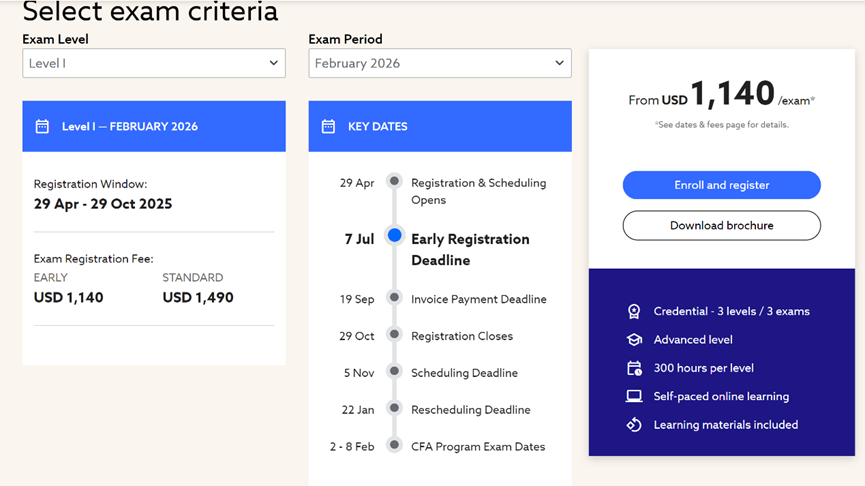Open the Exam Level dropdown

tap(154, 63)
